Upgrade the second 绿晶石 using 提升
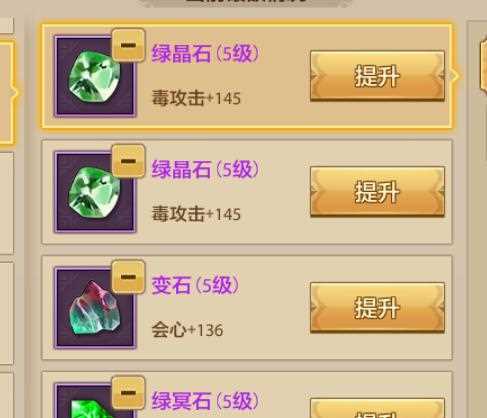487x418 pixels. (377, 192)
